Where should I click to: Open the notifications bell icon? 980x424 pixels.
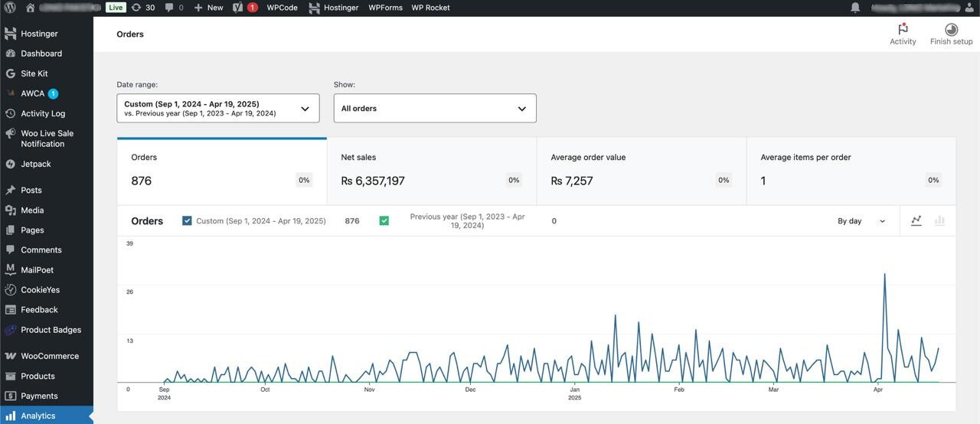(855, 8)
